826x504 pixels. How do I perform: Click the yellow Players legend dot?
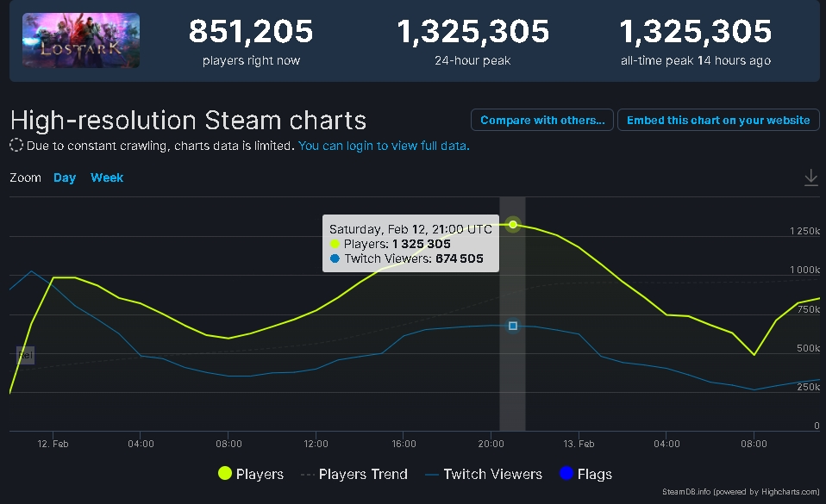[225, 473]
